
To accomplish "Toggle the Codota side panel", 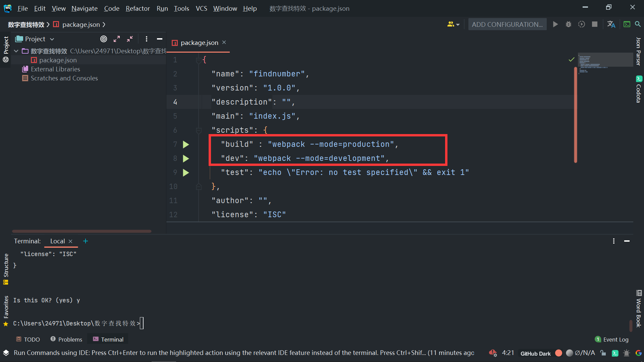I will click(639, 89).
